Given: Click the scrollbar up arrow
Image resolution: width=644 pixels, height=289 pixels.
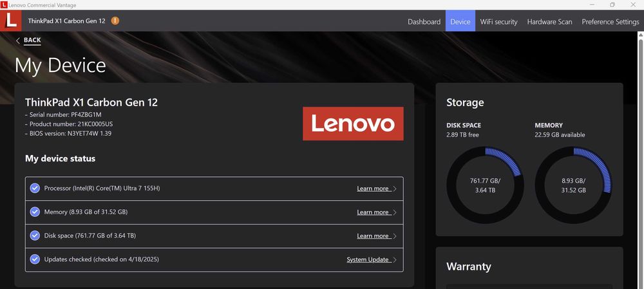Looking at the screenshot, I should [640, 35].
